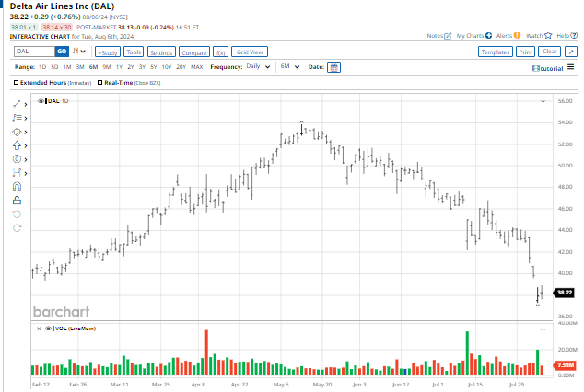
Task: Open the chart type selector dropdown
Action: click(80, 52)
